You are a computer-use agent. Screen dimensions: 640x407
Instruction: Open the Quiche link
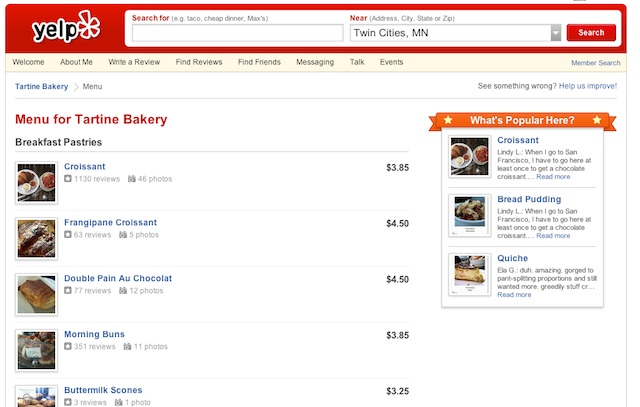point(513,258)
